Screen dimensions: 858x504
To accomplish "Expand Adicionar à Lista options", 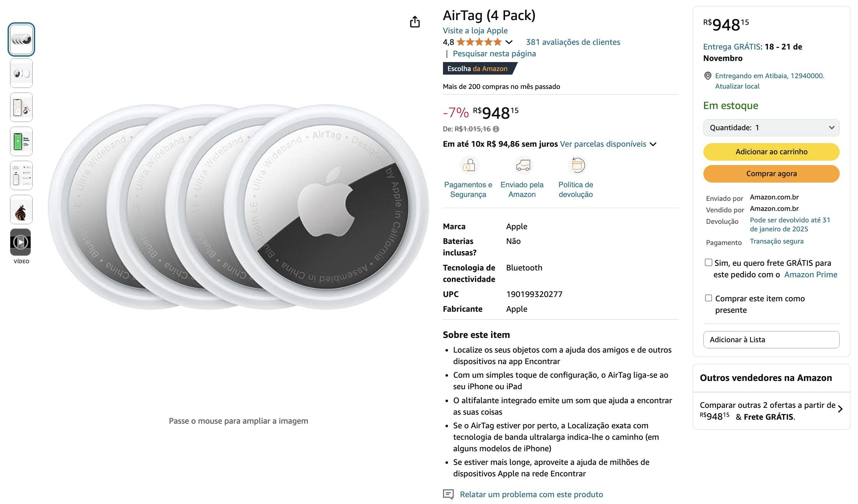I will click(771, 340).
